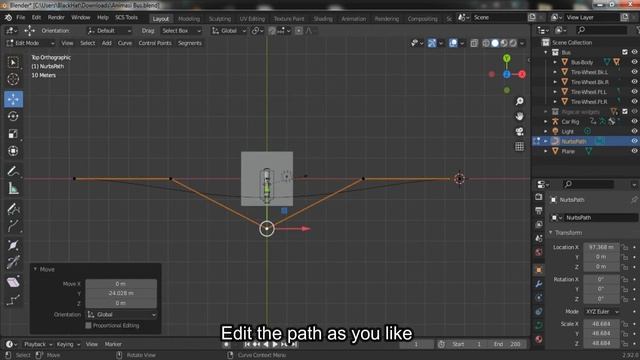Select the Tilt tool
Screen dimensions: 640x360
tap(13, 262)
